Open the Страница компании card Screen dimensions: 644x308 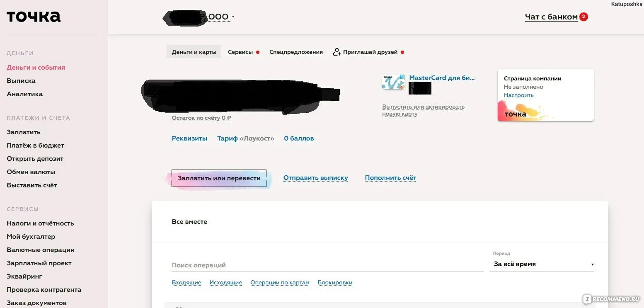coord(545,95)
